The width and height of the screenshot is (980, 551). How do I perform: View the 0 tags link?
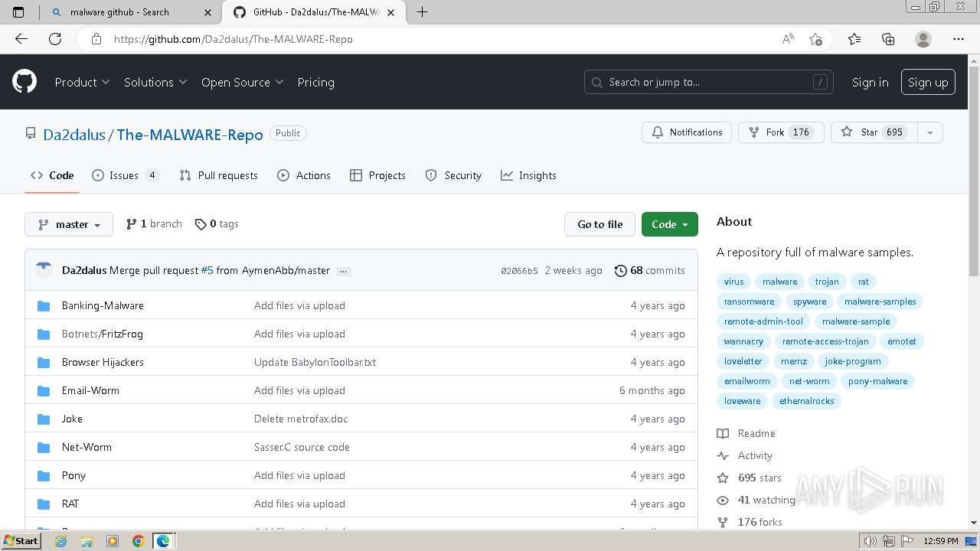(x=217, y=224)
